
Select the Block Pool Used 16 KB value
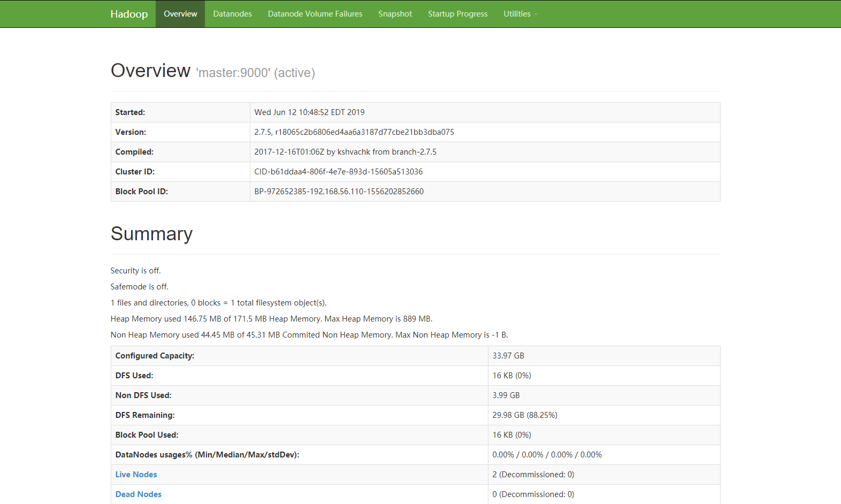click(511, 435)
